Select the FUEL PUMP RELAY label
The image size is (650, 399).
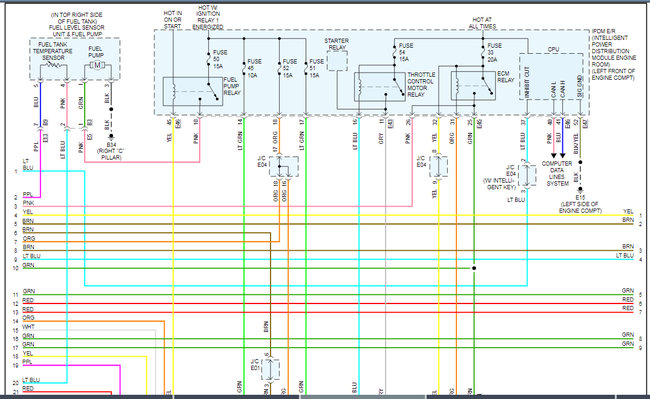(x=231, y=86)
